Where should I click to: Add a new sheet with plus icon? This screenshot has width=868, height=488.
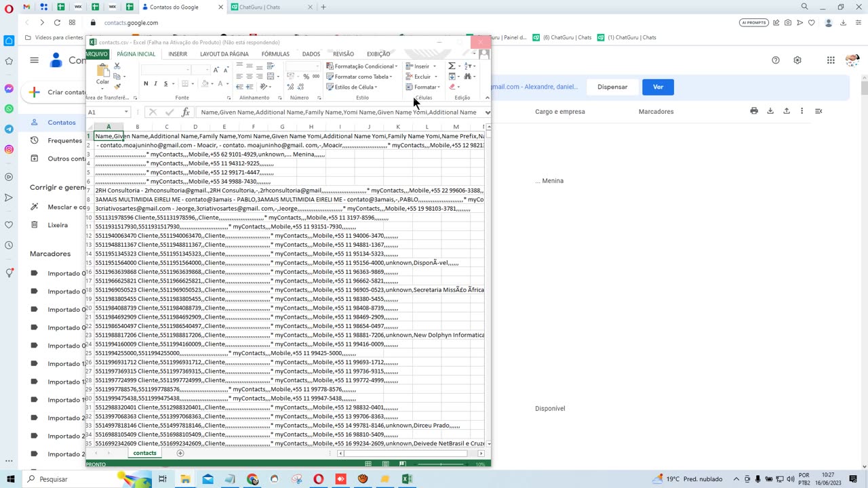(180, 453)
